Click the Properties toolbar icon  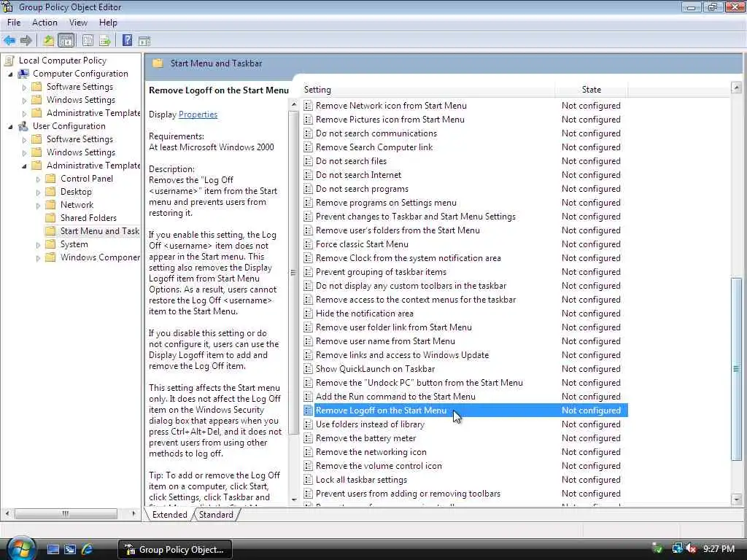pyautogui.click(x=88, y=41)
